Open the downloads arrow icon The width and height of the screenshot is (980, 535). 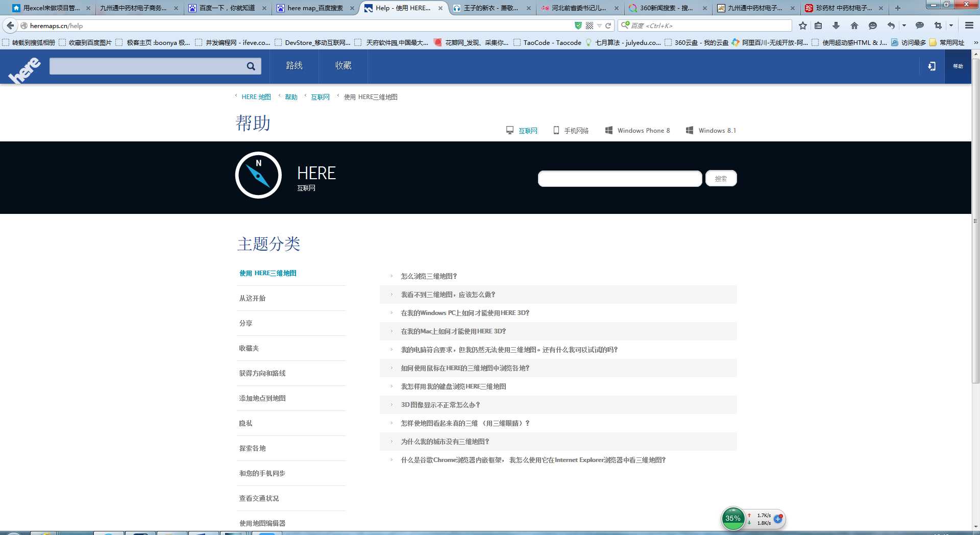coord(836,26)
